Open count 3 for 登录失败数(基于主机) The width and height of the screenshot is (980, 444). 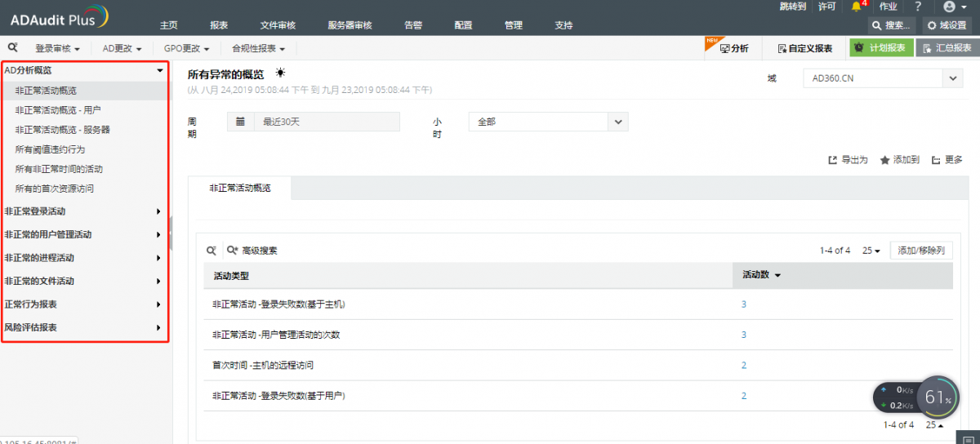pos(744,304)
